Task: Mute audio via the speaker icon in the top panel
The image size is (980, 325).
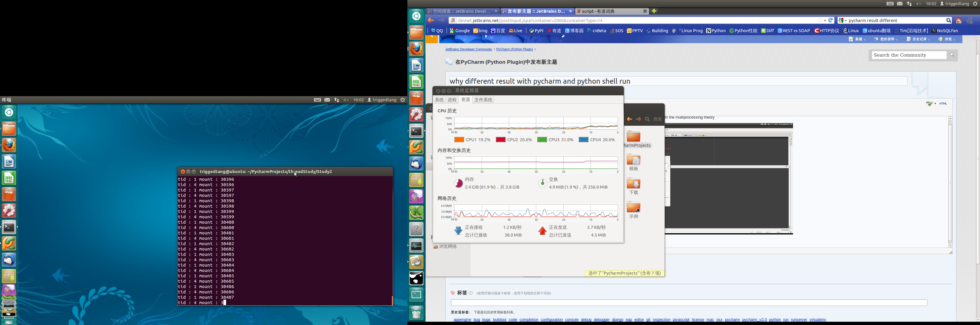Action: pyautogui.click(x=918, y=3)
